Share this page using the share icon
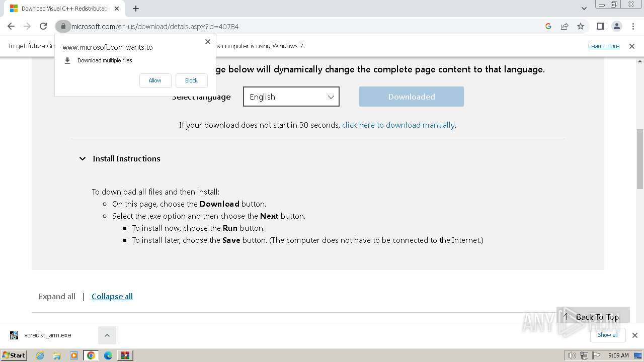This screenshot has height=362, width=644. [x=565, y=26]
